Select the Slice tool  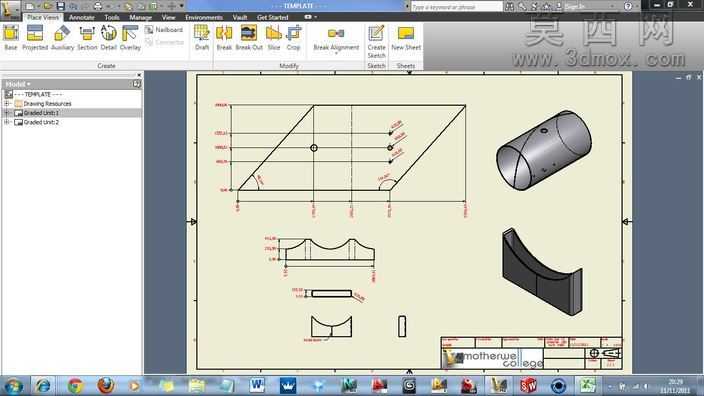pos(273,38)
